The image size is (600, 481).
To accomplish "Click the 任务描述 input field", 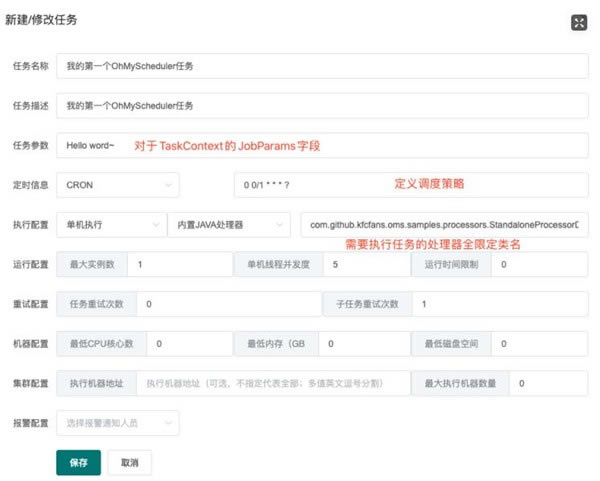I will (322, 106).
